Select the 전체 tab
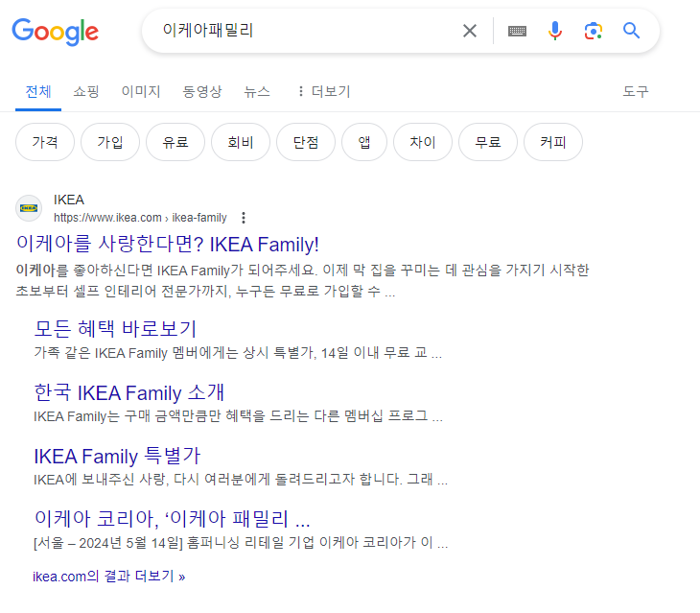Image resolution: width=700 pixels, height=613 pixels. point(38,91)
